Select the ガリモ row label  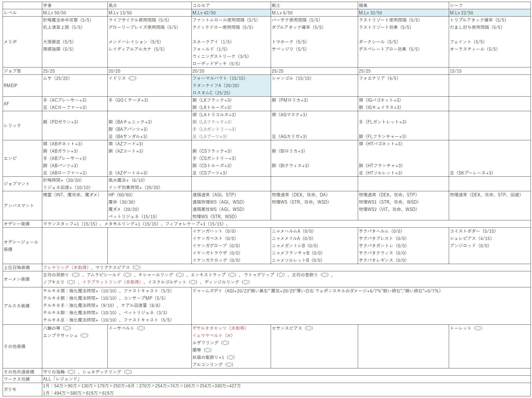(10, 389)
